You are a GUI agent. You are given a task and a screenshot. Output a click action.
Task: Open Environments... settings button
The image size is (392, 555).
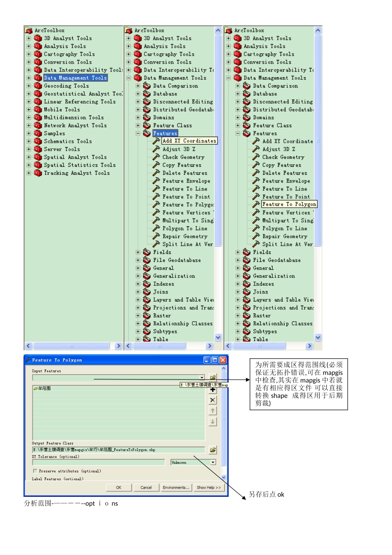(176, 488)
